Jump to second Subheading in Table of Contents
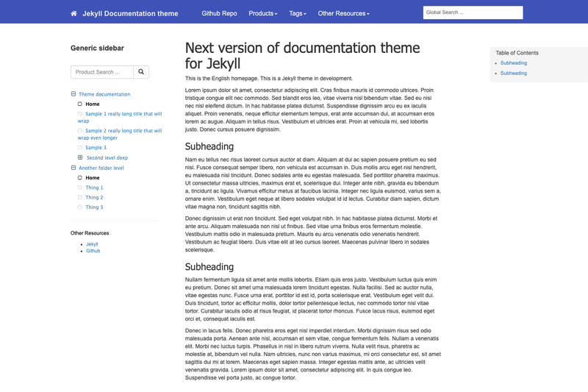 (x=513, y=73)
